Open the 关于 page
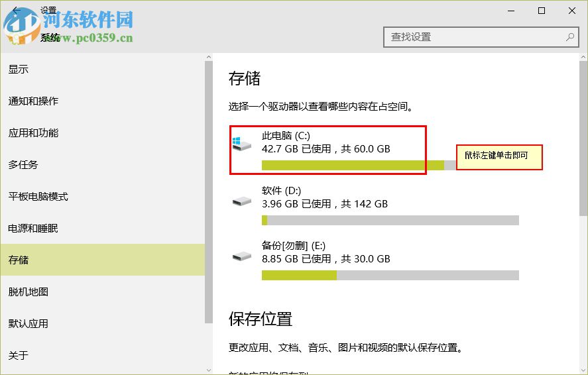 [103, 355]
